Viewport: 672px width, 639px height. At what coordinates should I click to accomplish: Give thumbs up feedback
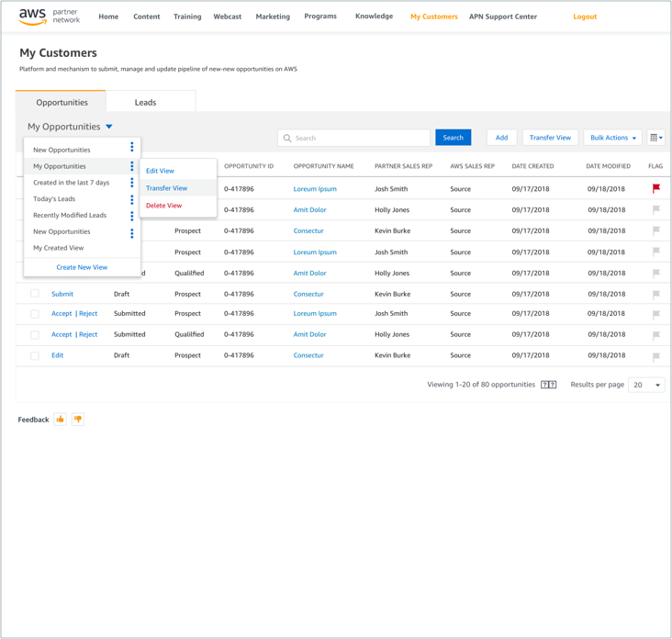click(x=60, y=420)
